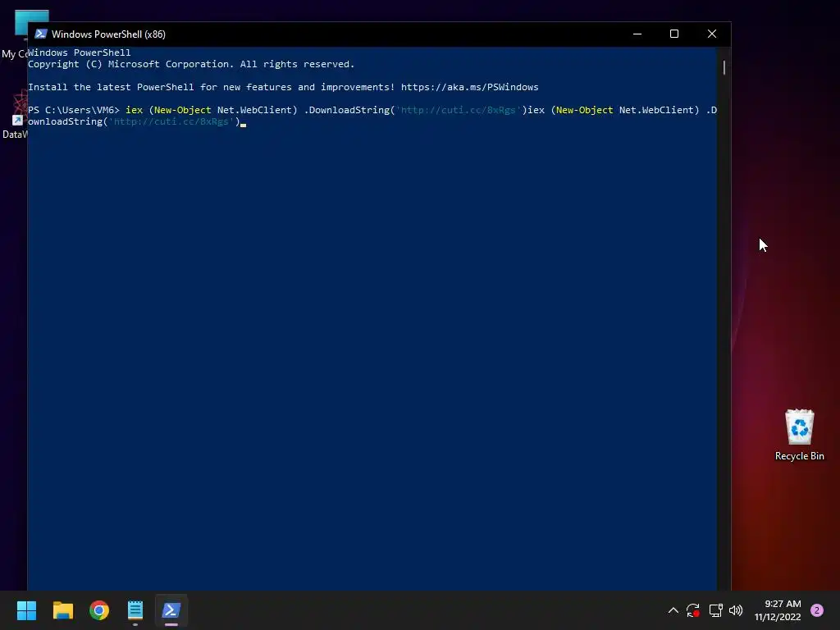This screenshot has width=840, height=630.
Task: Click the Copyright Microsoft Corporation line
Action: 191,64
